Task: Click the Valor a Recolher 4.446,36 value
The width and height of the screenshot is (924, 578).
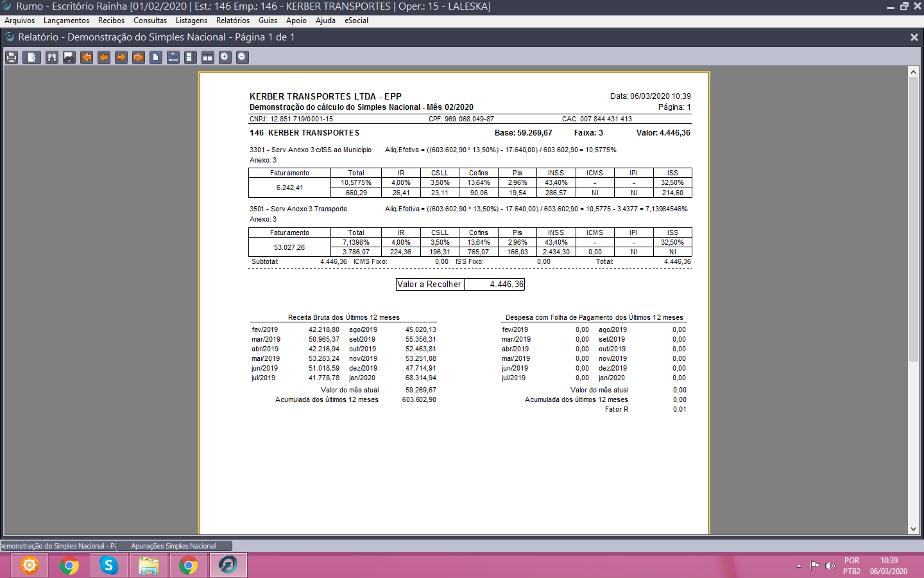Action: (x=507, y=285)
